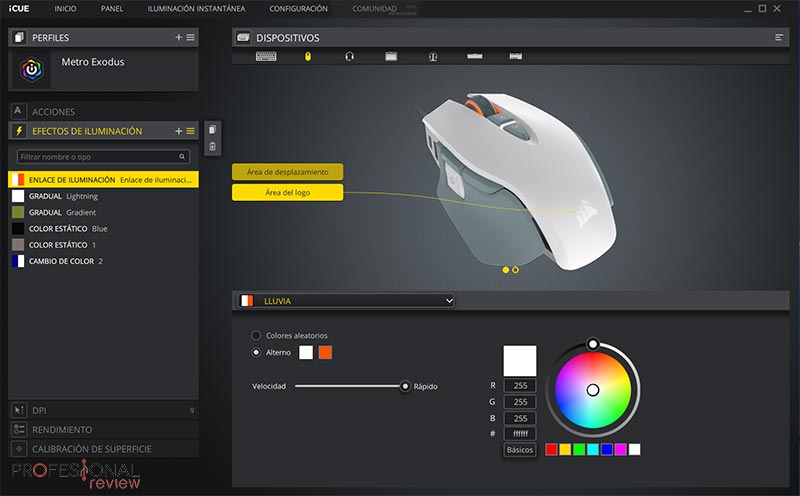Click the Acciones section icon

pos(18,111)
